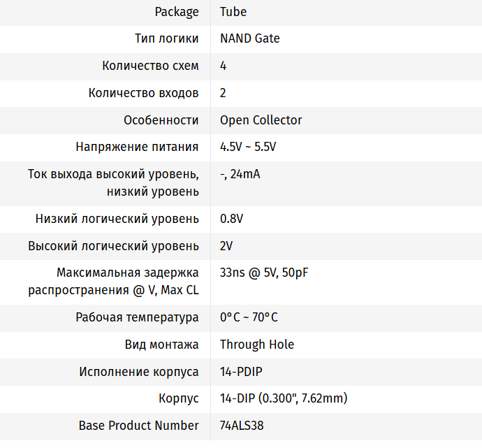Click the "33ns @ 5V, 50pF" delay value
Image resolution: width=482 pixels, height=448 pixels.
pyautogui.click(x=263, y=273)
